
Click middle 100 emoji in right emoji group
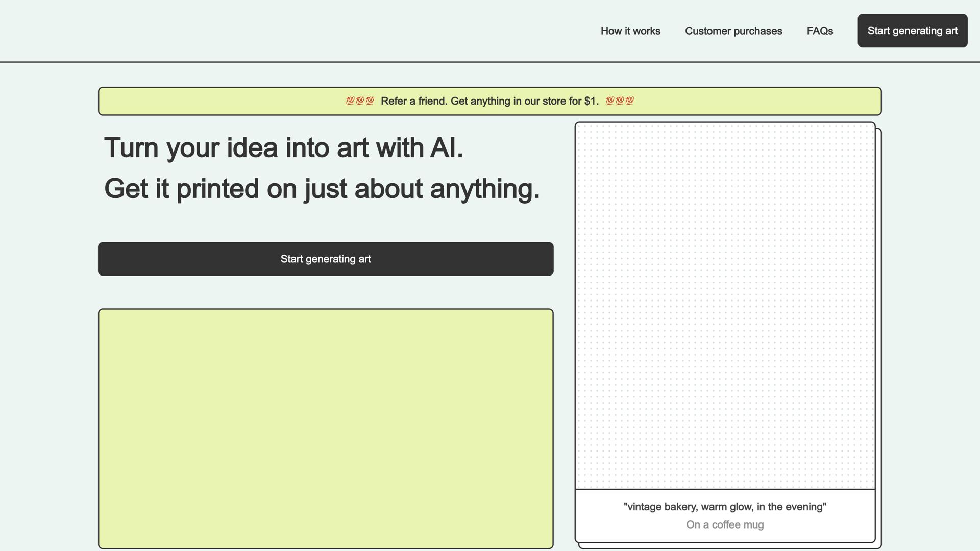tap(620, 101)
